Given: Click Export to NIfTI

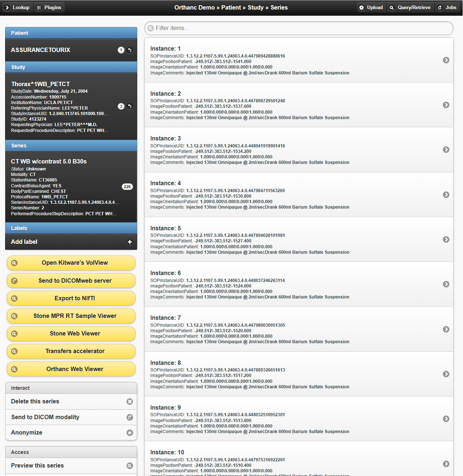Looking at the screenshot, I should pos(71,298).
